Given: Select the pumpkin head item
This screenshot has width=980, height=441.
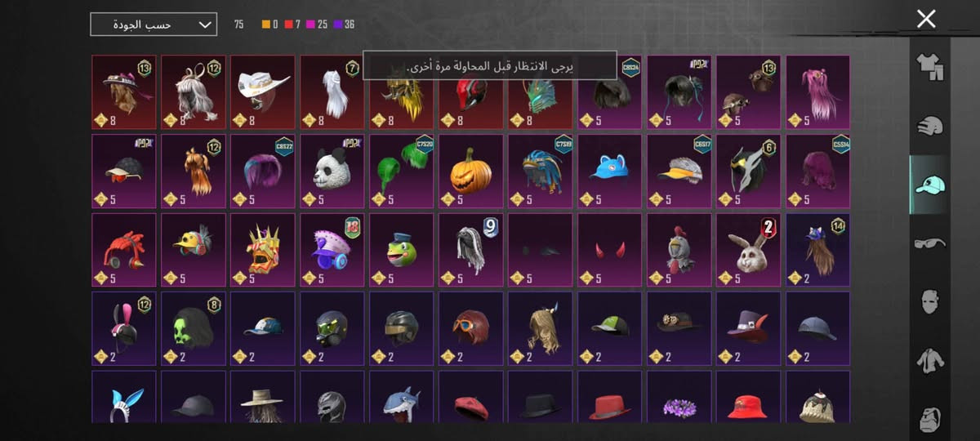Looking at the screenshot, I should point(471,171).
